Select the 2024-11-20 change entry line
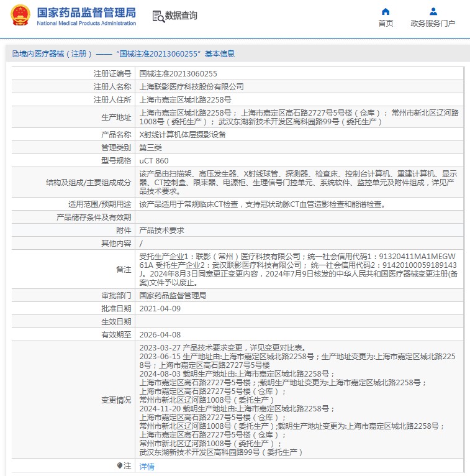Screen dimensions: 470x476 [237, 409]
